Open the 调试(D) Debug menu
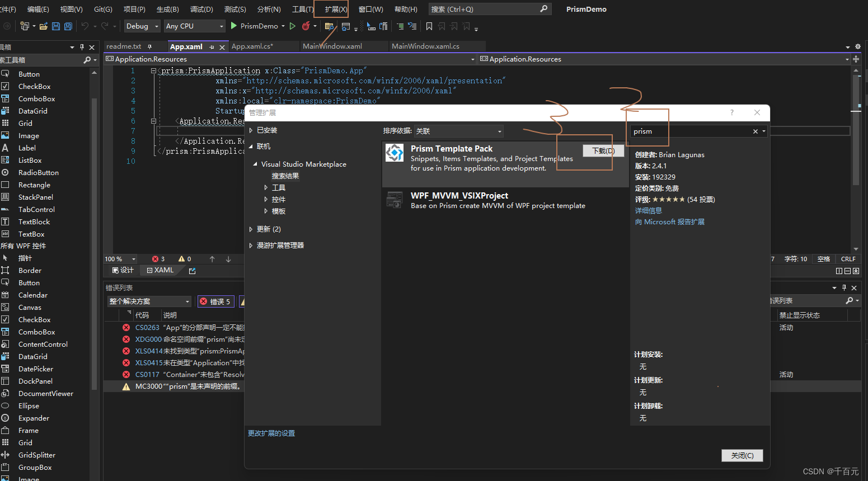The image size is (868, 481). coord(201,10)
